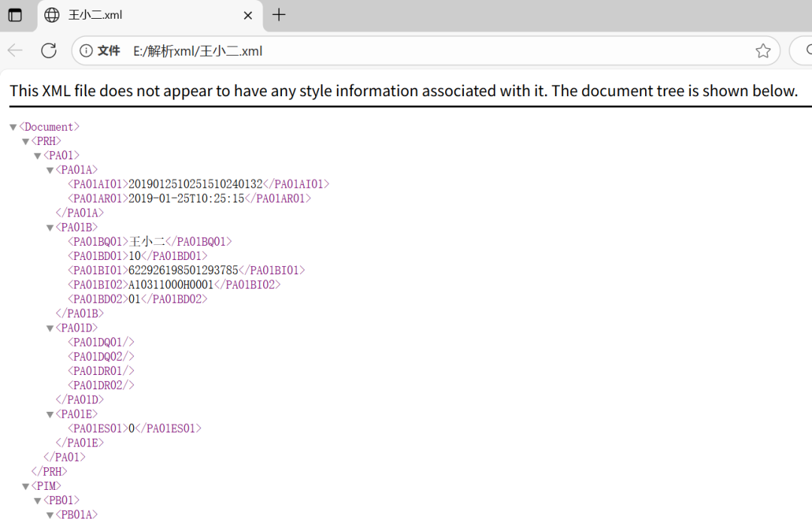Image resolution: width=812 pixels, height=523 pixels.
Task: Close the 王小二.xml tab
Action: pos(248,16)
